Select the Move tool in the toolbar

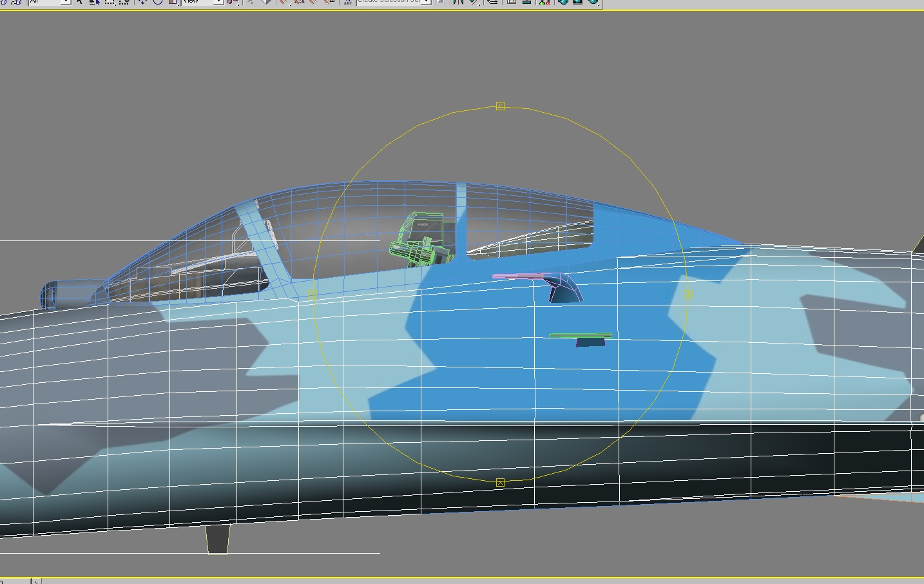[x=143, y=2]
